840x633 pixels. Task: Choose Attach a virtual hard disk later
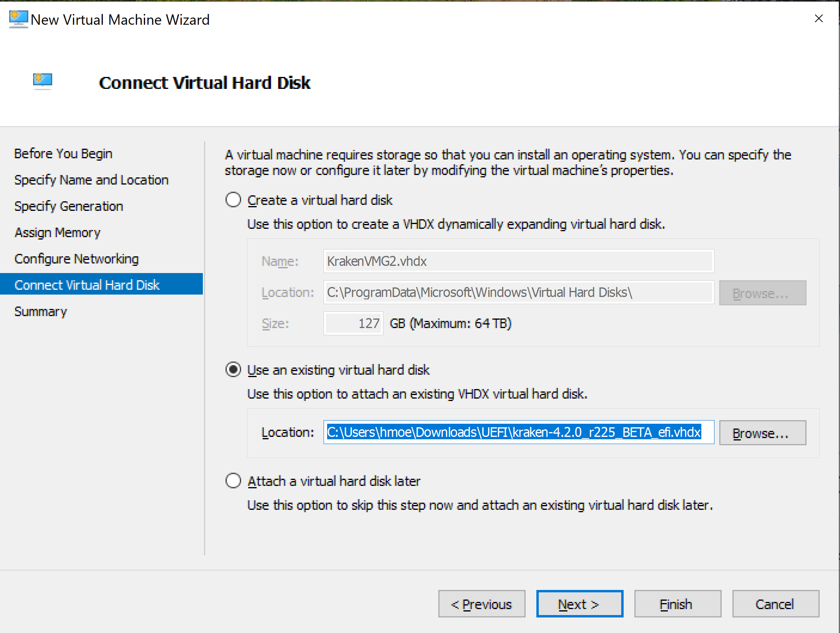pyautogui.click(x=233, y=481)
